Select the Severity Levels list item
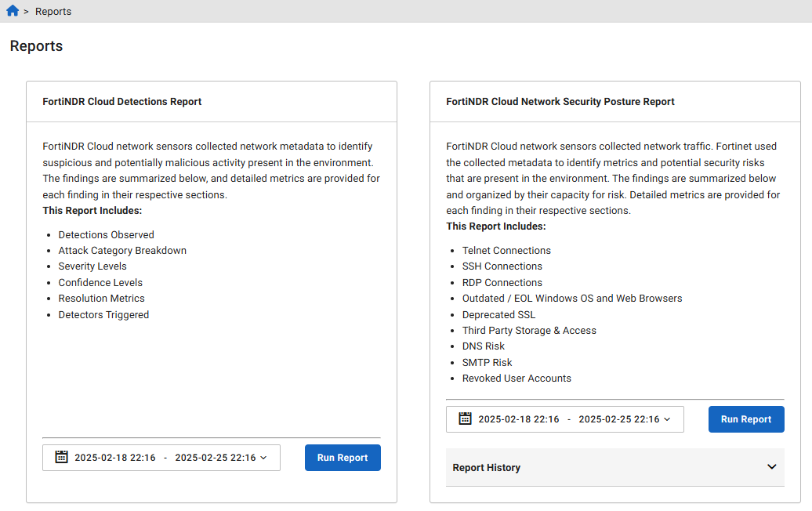Screen dimensions: 812x511 pyautogui.click(x=92, y=266)
